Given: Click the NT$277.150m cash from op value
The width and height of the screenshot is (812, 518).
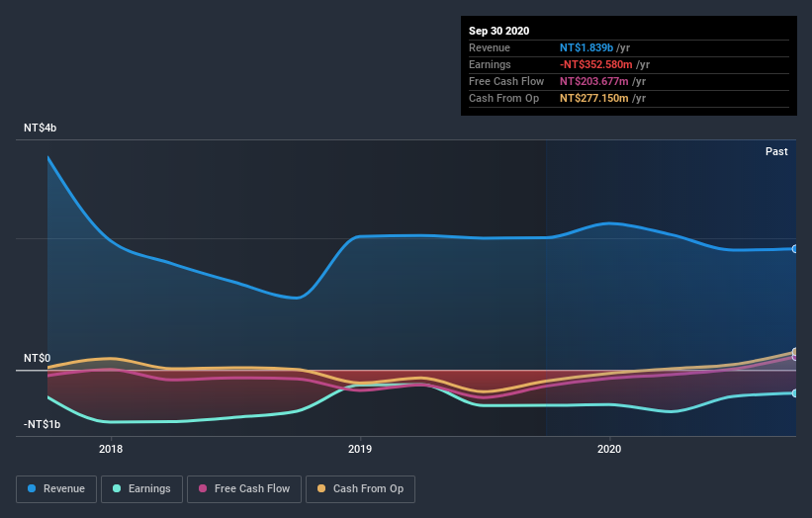Looking at the screenshot, I should [x=594, y=98].
